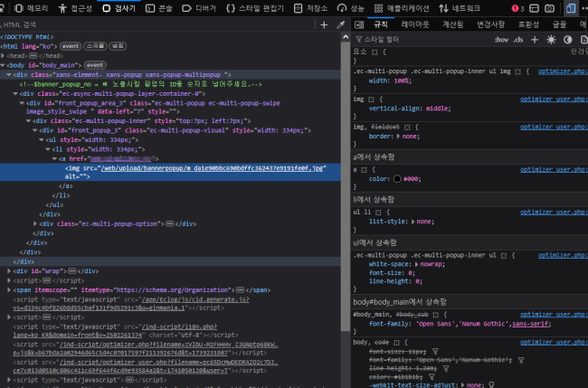Click the event badge on html element
The image size is (588, 388).
point(71,46)
